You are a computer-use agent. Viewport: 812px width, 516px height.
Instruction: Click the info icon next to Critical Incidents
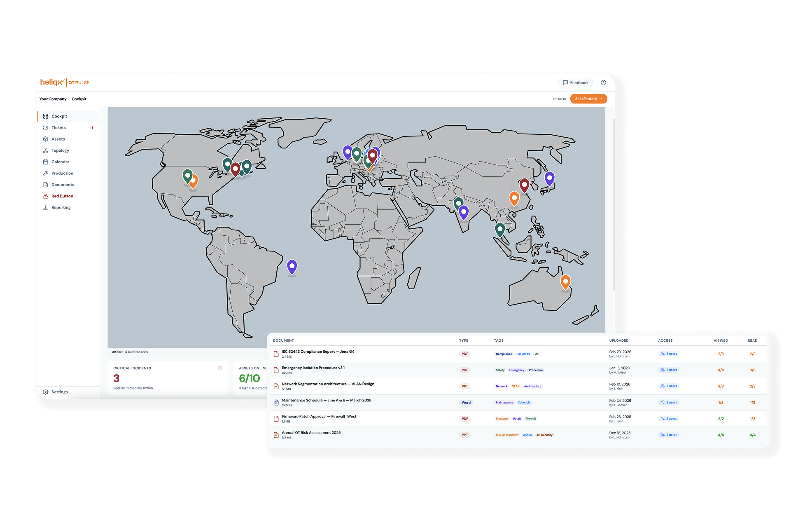pos(220,368)
